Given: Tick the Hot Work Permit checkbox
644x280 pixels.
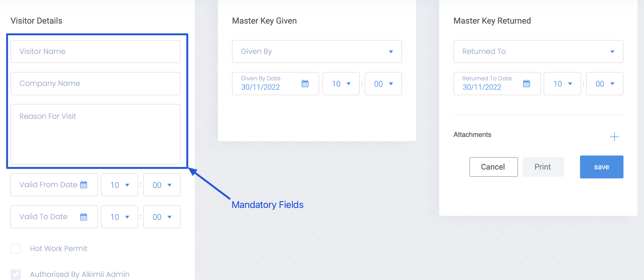Looking at the screenshot, I should 16,249.
